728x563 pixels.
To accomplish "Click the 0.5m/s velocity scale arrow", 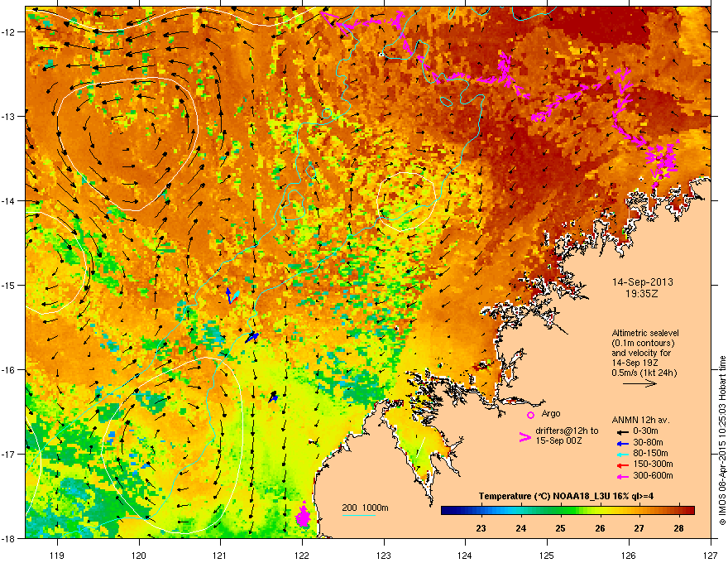I will click(639, 383).
